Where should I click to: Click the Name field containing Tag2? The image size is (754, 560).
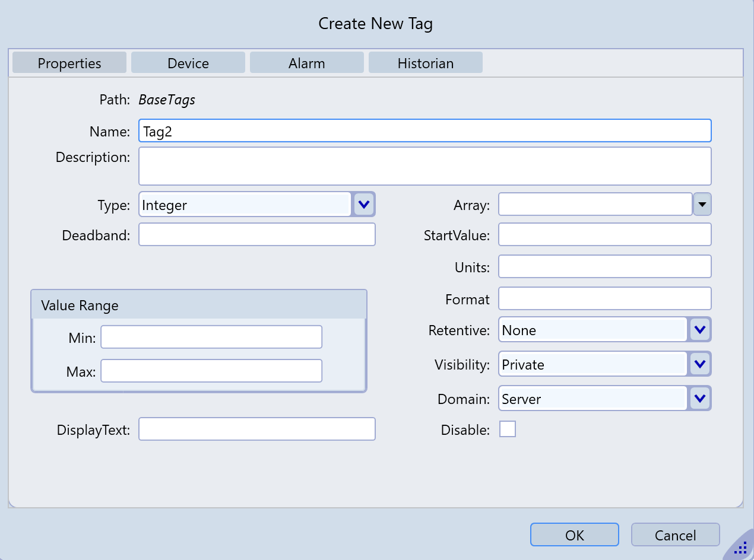point(424,131)
